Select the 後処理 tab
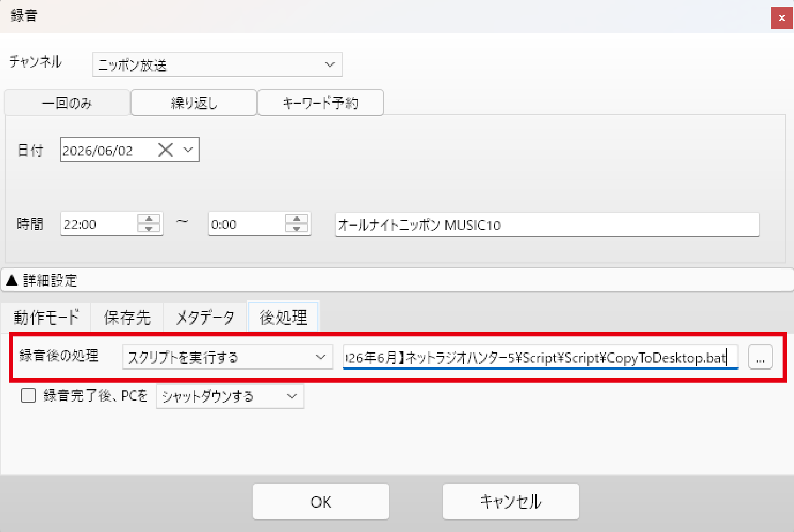This screenshot has width=794, height=532. 283,317
